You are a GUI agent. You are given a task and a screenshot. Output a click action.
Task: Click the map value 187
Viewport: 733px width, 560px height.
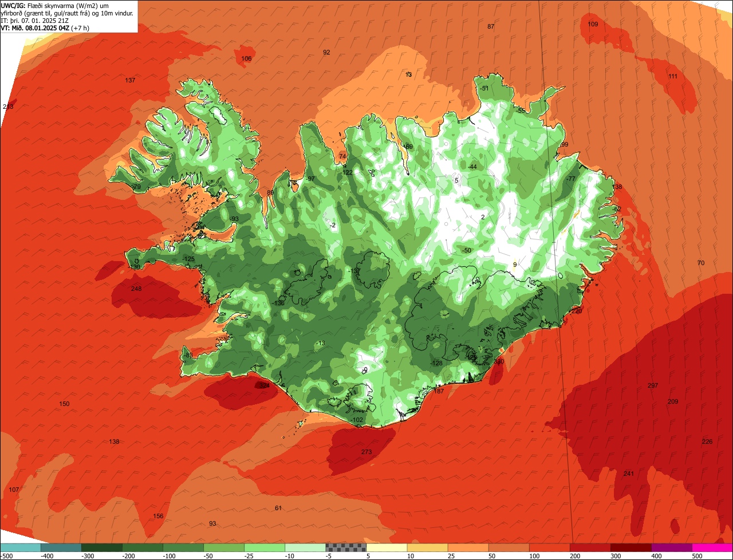(x=439, y=391)
